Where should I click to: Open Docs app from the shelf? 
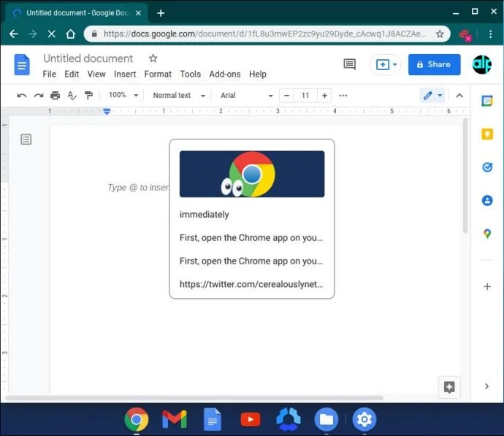(212, 419)
